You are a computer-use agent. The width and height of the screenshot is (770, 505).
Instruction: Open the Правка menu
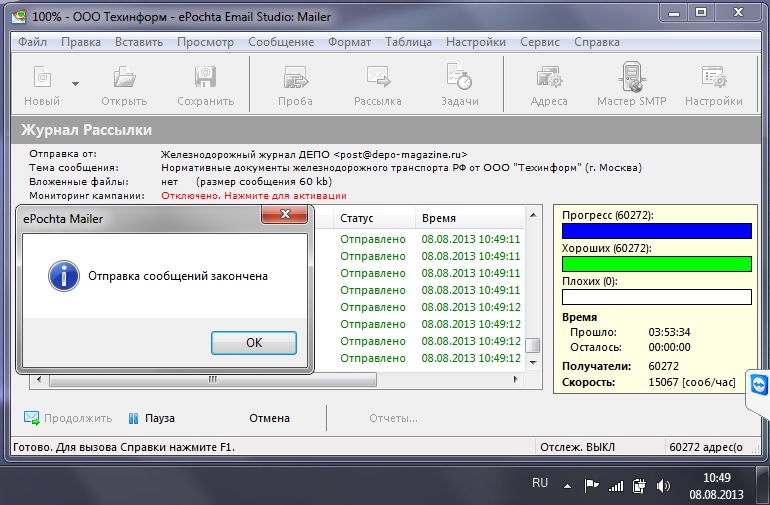pos(81,42)
